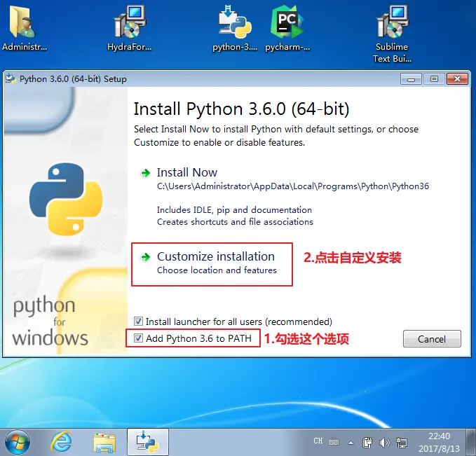This screenshot has height=456, width=476.
Task: Launch Internet Explorer from the taskbar
Action: point(62,442)
